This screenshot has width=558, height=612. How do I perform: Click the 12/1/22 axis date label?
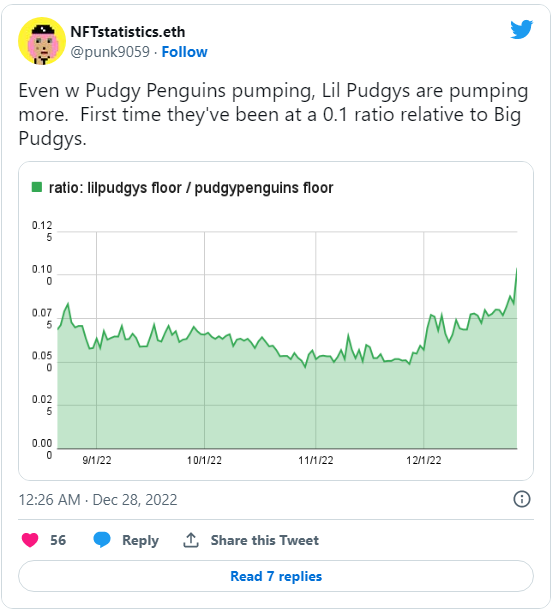[x=424, y=461]
